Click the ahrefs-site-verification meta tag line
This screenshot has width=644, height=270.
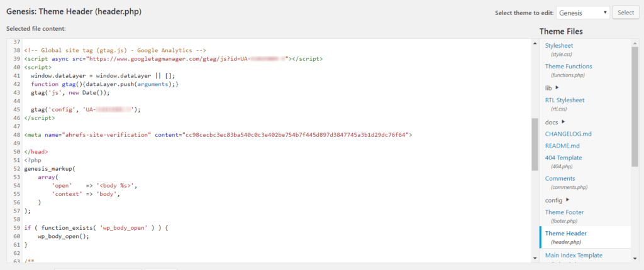tap(218, 134)
